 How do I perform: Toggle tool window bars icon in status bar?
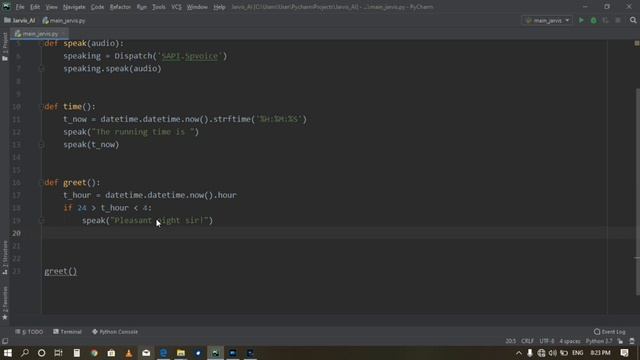coord(5,341)
